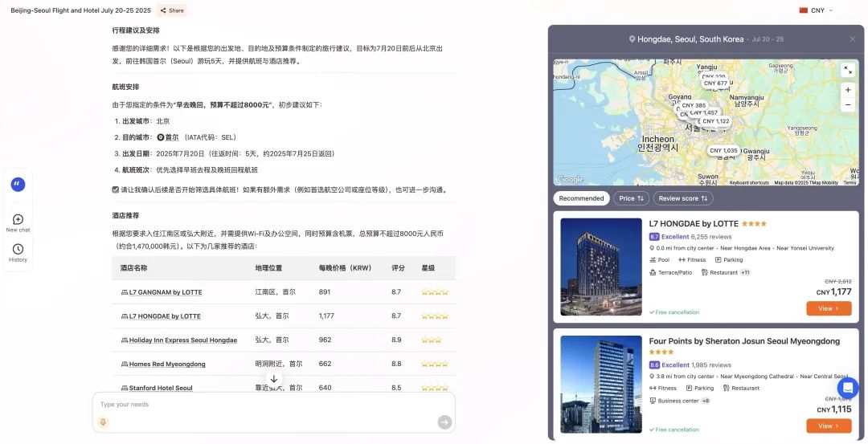
Task: Open the Homes Red Myeongdong link
Action: [x=167, y=365]
